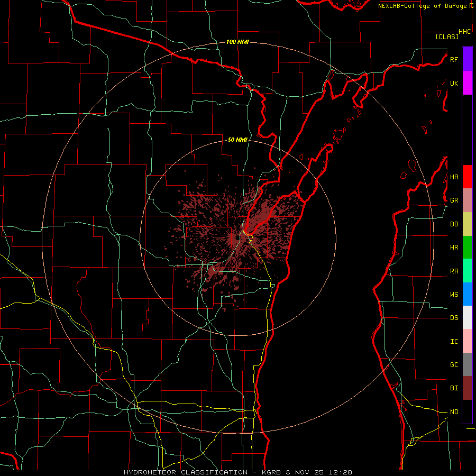
Task: Click the brown radar echo cluster at center
Action: tap(237, 240)
